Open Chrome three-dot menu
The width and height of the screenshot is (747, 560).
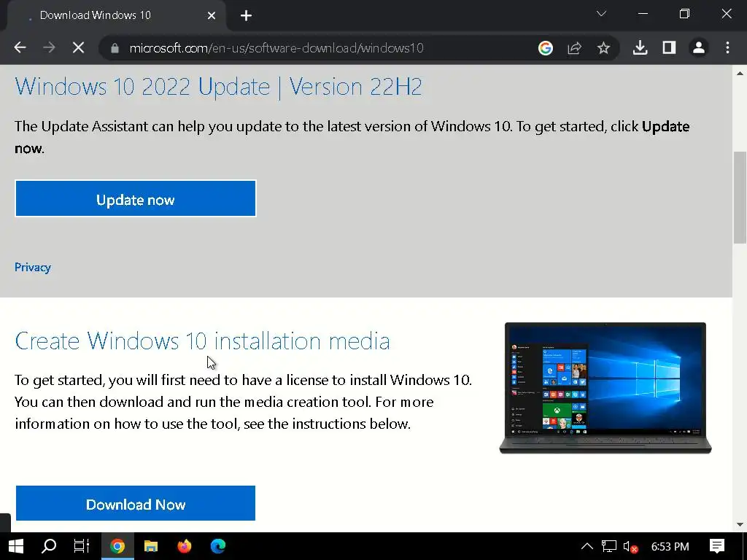pyautogui.click(x=727, y=47)
